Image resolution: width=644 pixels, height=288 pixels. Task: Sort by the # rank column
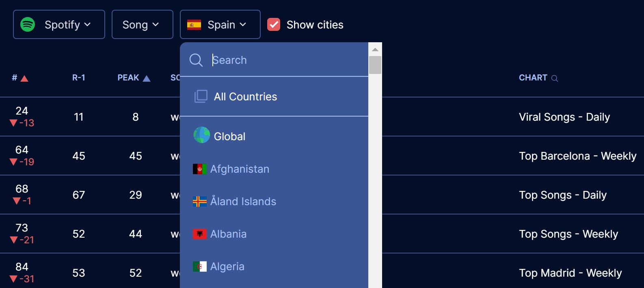pos(15,78)
